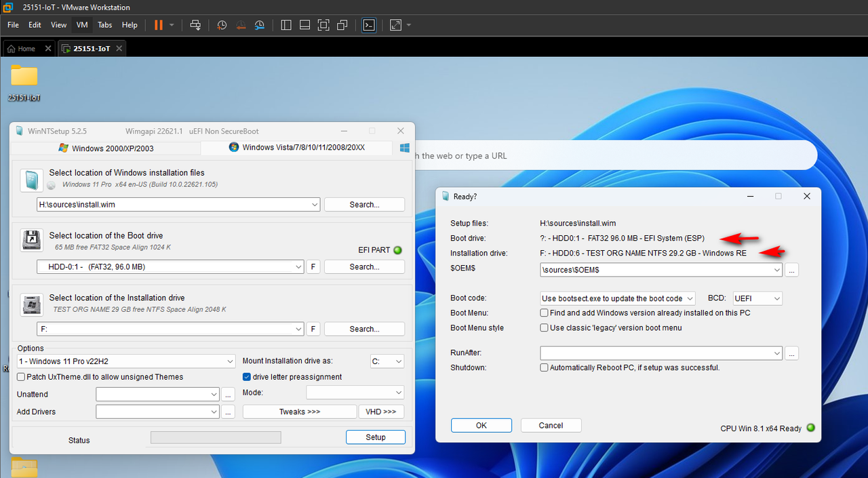868x478 pixels.
Task: Click the Tweaks >>> button
Action: tap(300, 412)
